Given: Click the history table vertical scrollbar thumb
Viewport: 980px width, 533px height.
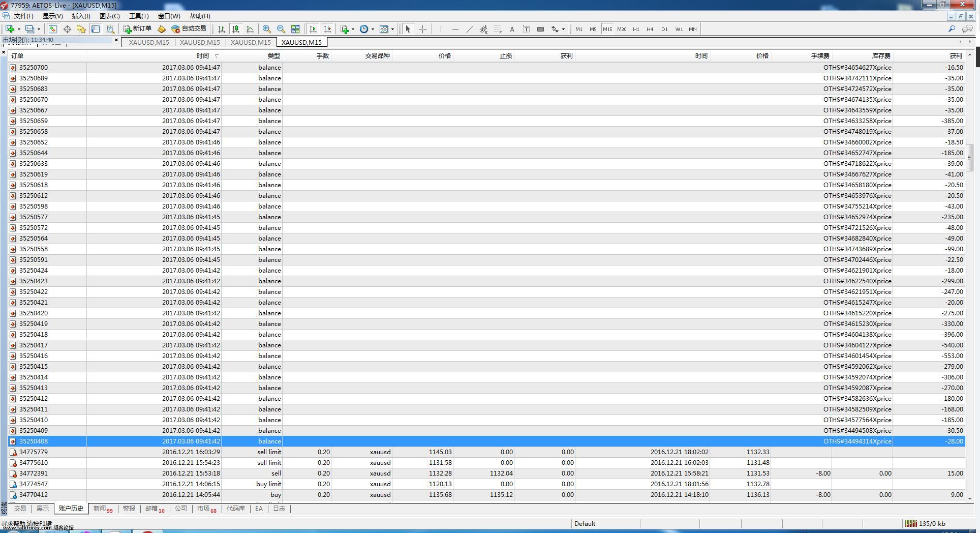Looking at the screenshot, I should [x=970, y=158].
